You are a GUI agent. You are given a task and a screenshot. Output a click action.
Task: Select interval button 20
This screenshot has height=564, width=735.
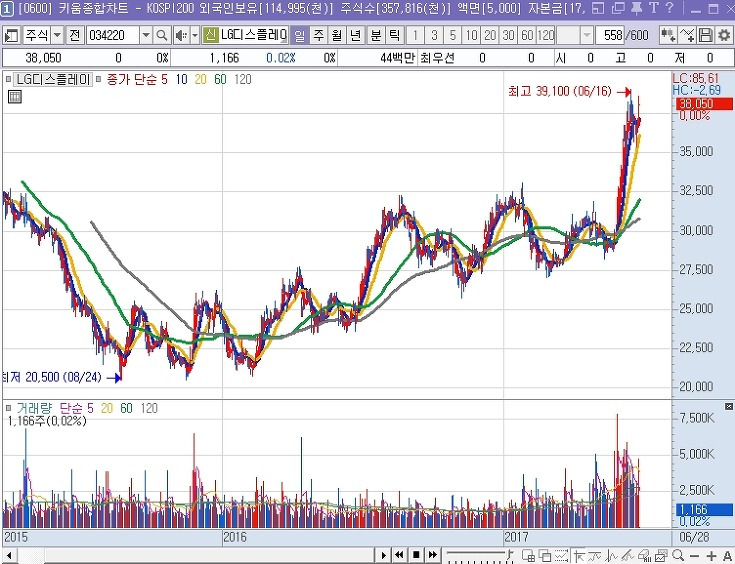click(490, 35)
